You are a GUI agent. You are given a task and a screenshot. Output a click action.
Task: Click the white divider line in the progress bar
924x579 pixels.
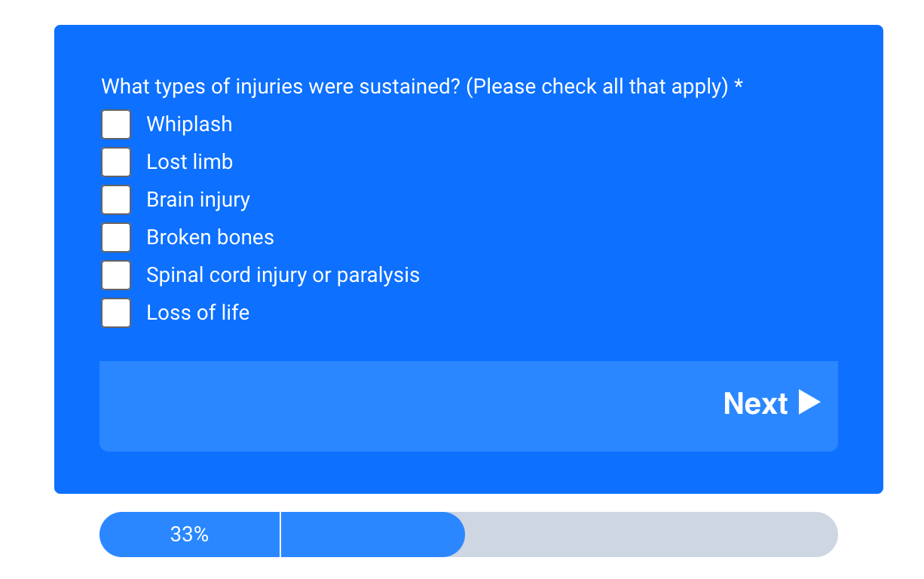280,535
